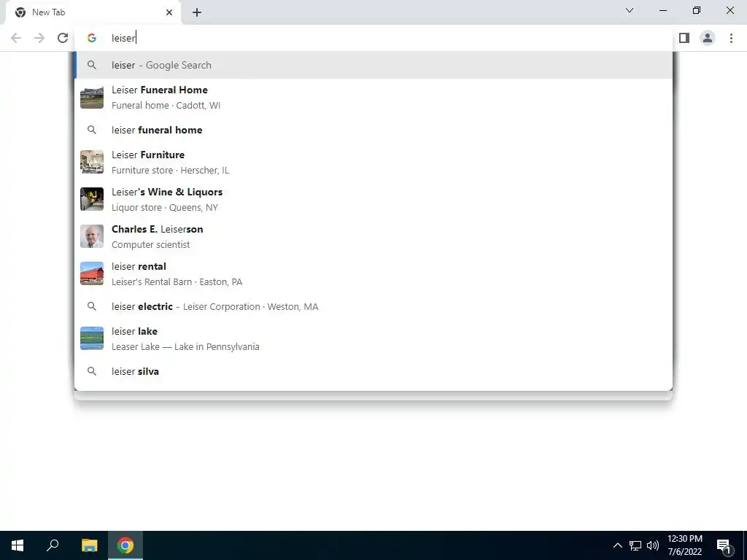Click magnifier icon beside 'leiser silva'

pyautogui.click(x=91, y=371)
